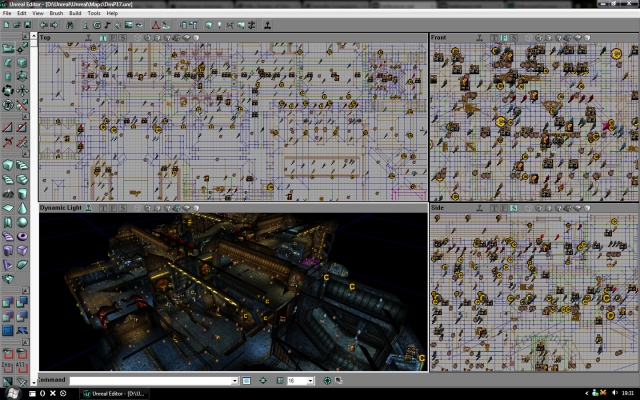Collapse the selection tools group arrow
640x400 pixels.
pos(26,342)
